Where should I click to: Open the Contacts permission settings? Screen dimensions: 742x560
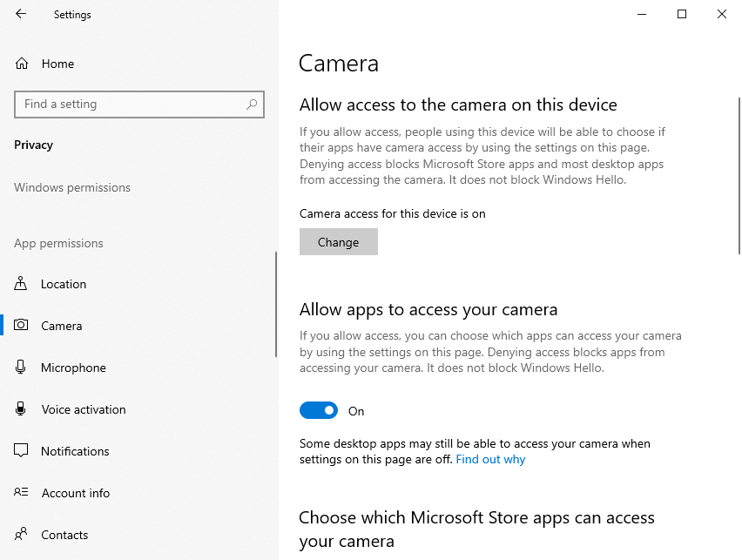coord(64,535)
